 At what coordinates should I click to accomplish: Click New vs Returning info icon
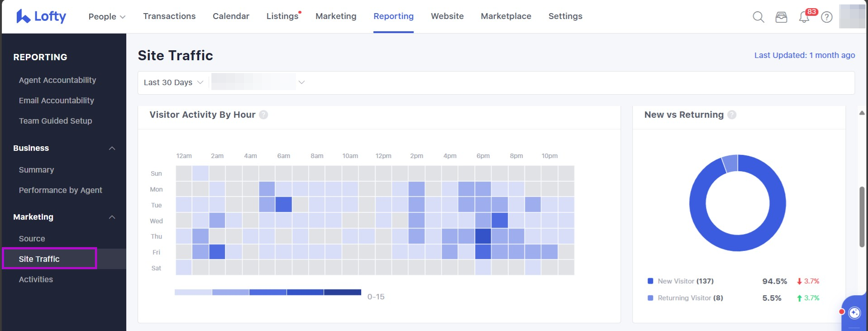click(x=732, y=115)
